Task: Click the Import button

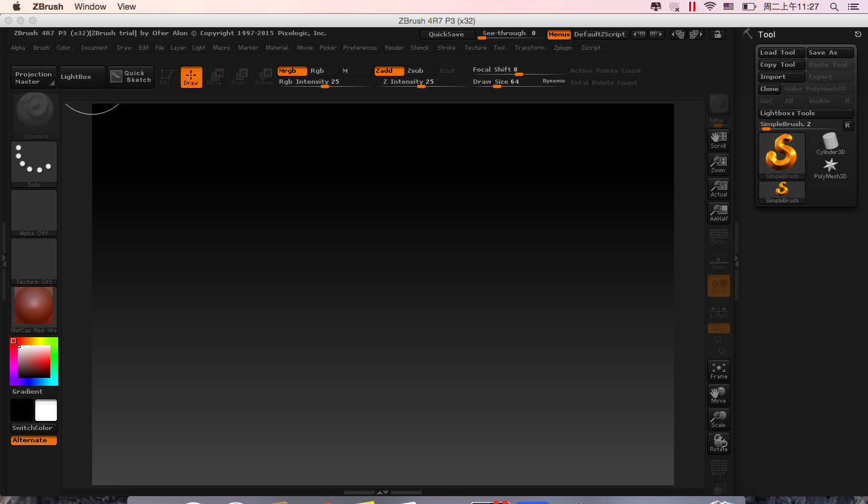Action: (782, 77)
